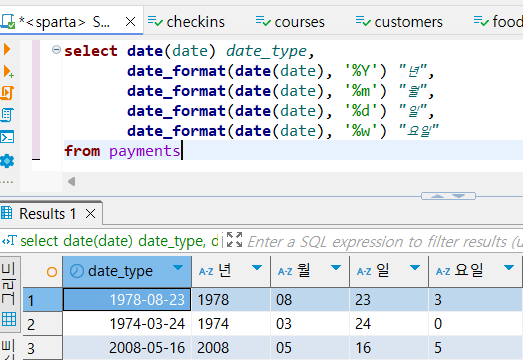Select weekday cell 3 in first row

tap(476, 300)
